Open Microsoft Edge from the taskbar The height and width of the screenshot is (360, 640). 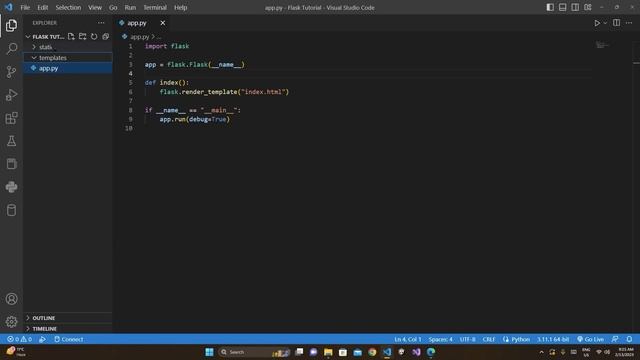coord(431,352)
